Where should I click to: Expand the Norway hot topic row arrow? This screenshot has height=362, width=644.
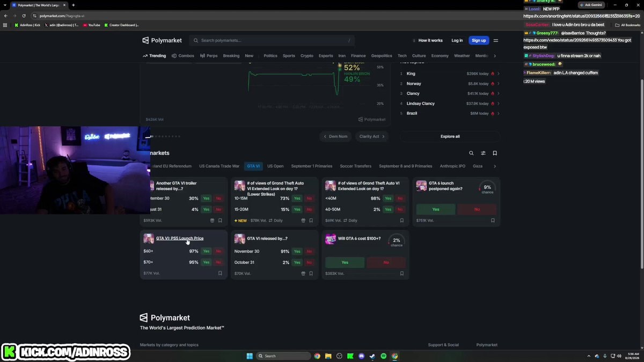(498, 84)
